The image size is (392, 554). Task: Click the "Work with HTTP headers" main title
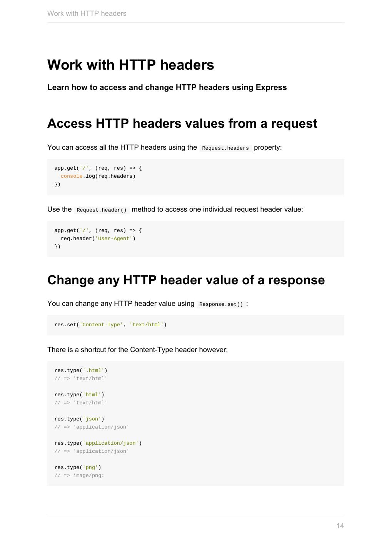(x=130, y=65)
